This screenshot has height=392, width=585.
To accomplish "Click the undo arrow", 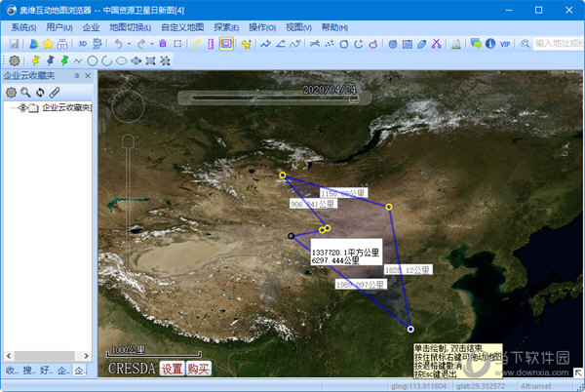I will pyautogui.click(x=118, y=44).
